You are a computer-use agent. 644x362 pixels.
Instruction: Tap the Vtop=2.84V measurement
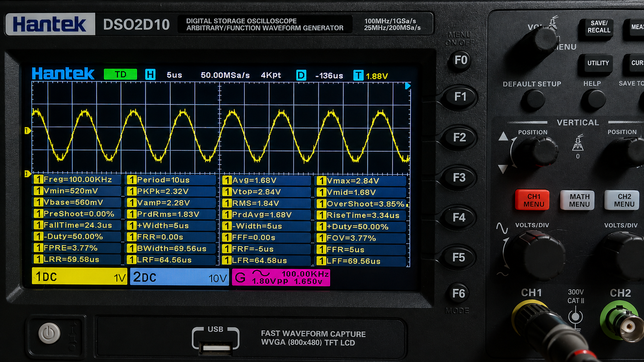click(x=266, y=192)
